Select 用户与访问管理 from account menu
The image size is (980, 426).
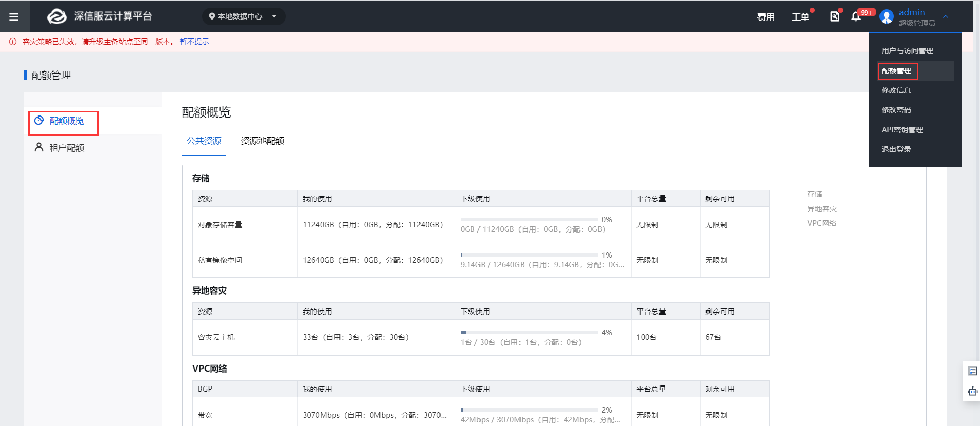tap(907, 51)
